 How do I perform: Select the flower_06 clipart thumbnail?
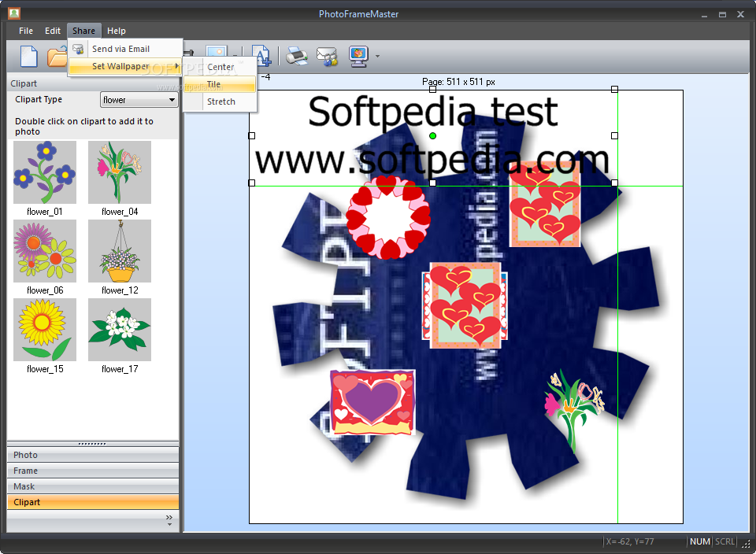tap(45, 251)
